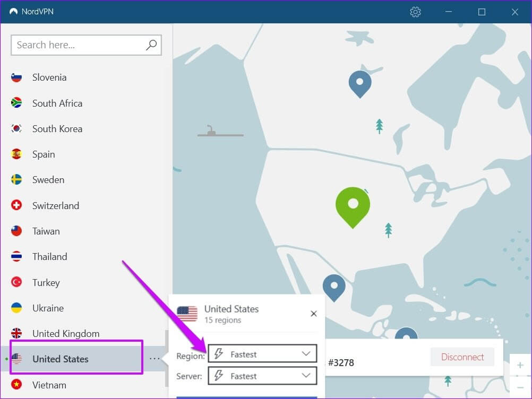
Task: Click the blue pin over Mexico
Action: tap(334, 287)
